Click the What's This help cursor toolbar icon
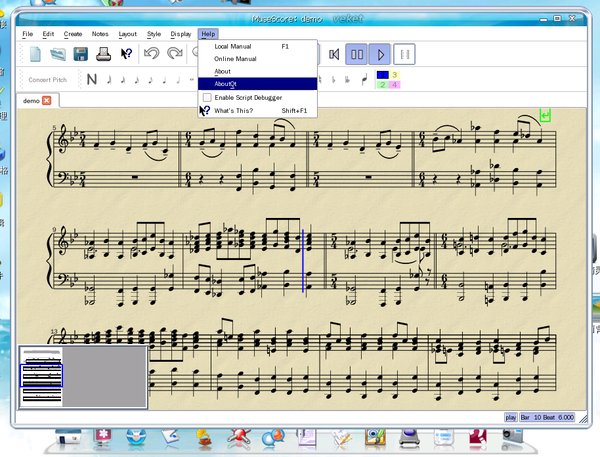This screenshot has width=600, height=457. (127, 54)
